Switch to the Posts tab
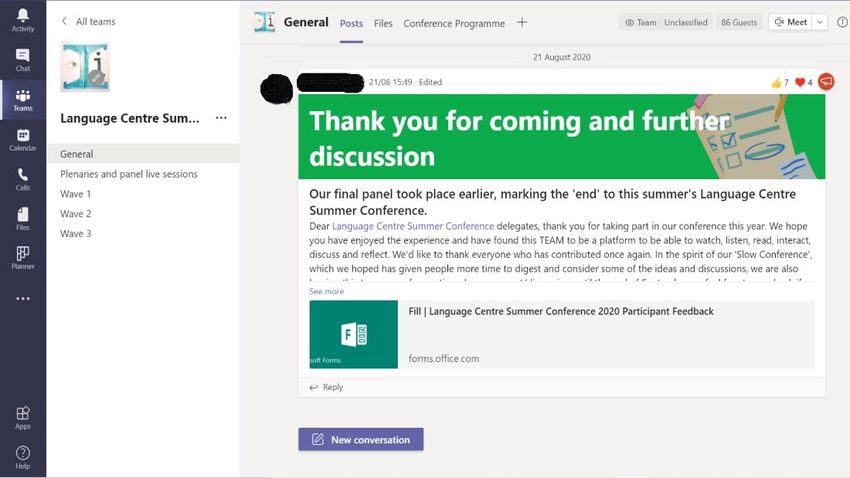The width and height of the screenshot is (850, 478). coord(351,23)
